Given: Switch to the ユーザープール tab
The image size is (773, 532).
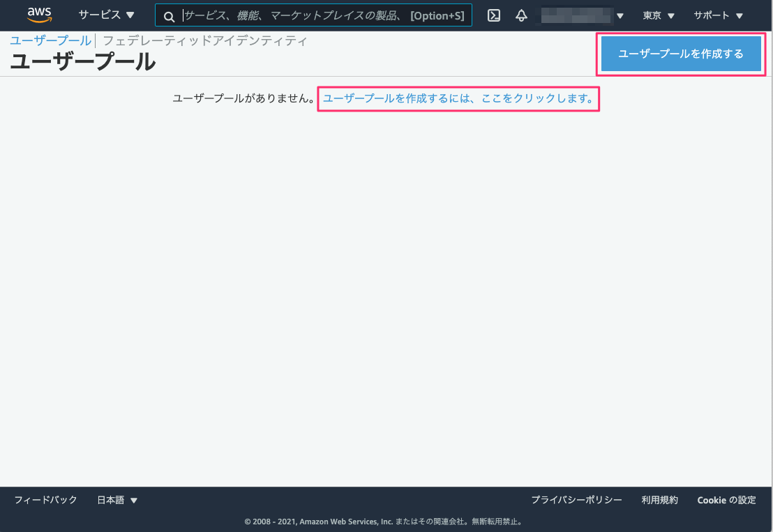Looking at the screenshot, I should pos(51,40).
